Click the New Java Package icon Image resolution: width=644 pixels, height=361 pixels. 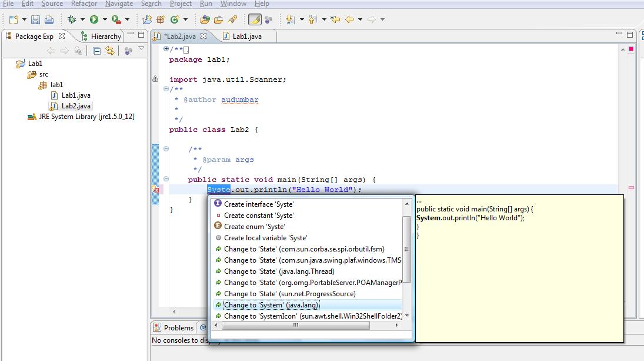click(161, 19)
